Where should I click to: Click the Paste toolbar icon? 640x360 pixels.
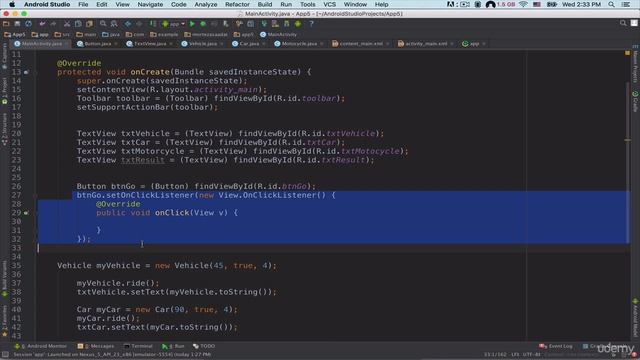pos(89,24)
